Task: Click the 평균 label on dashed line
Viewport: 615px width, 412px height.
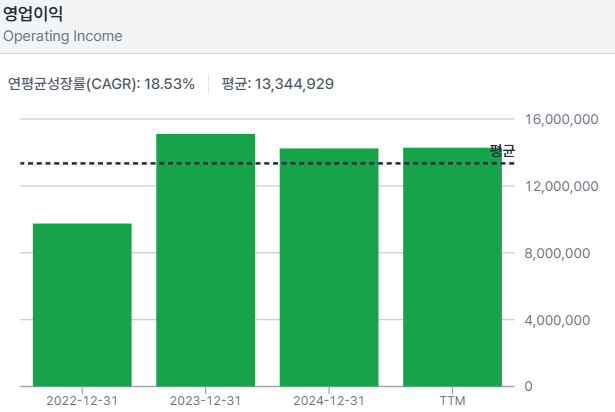Action: coord(502,151)
